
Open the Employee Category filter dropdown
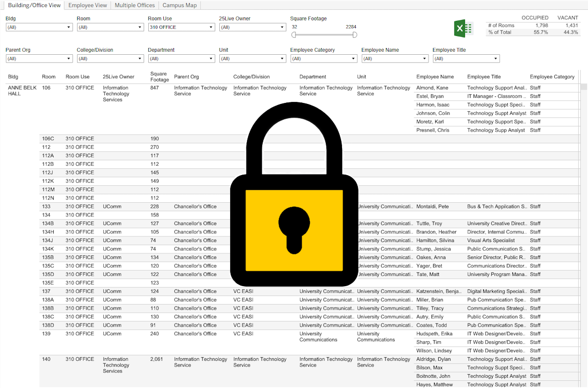(324, 59)
